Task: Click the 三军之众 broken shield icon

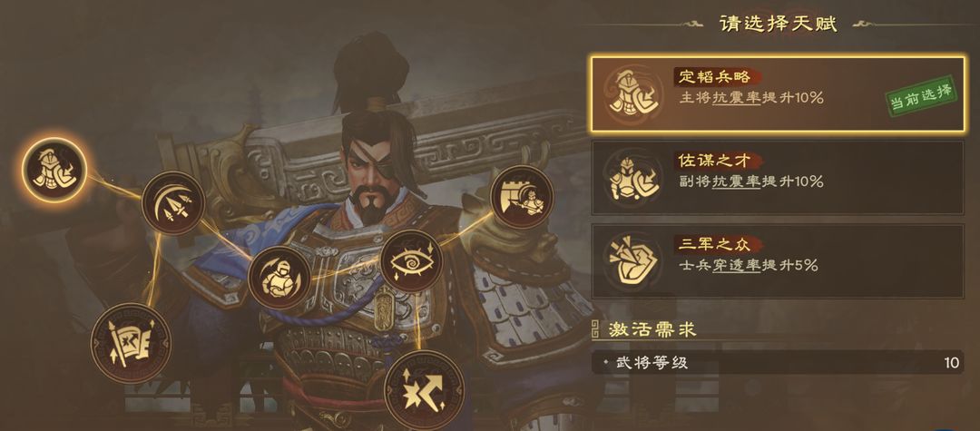Action: click(x=633, y=261)
